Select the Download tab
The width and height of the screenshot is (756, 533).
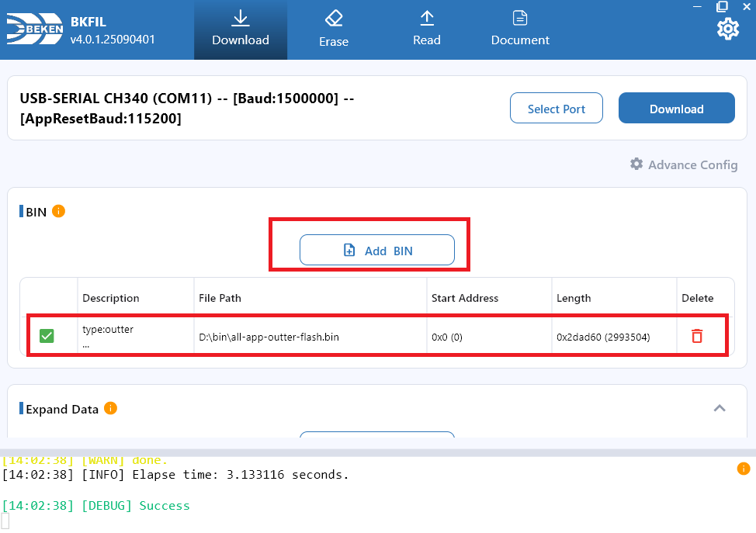[241, 29]
